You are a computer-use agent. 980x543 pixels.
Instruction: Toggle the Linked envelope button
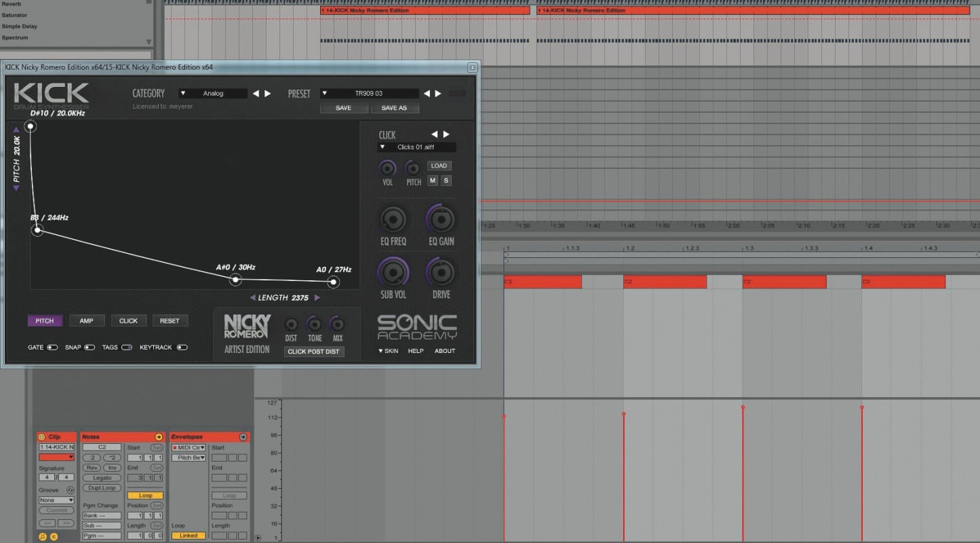[x=189, y=536]
